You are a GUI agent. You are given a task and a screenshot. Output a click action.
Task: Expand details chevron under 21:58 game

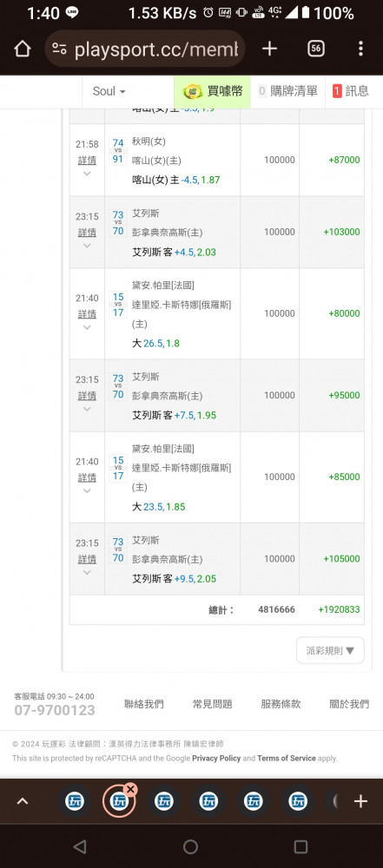click(87, 174)
